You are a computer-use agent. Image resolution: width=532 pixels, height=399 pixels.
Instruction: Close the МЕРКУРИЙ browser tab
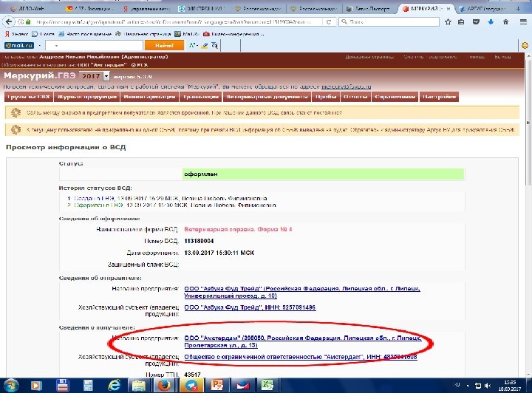click(x=449, y=9)
